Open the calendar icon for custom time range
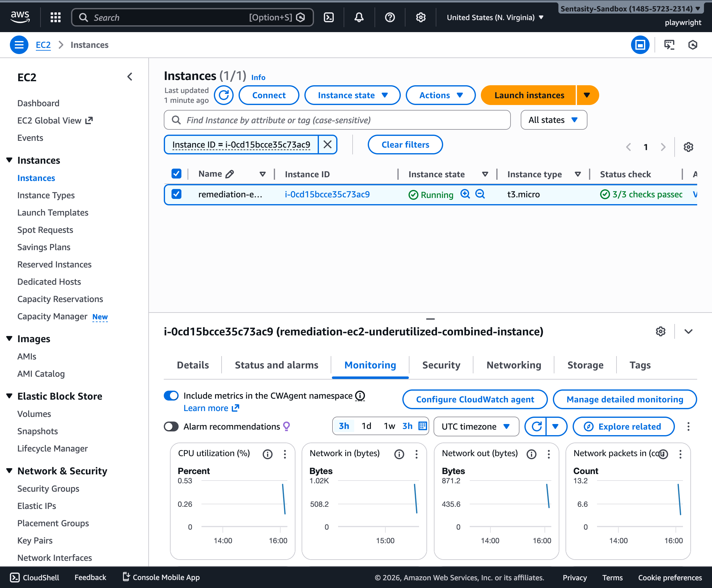 pos(422,426)
